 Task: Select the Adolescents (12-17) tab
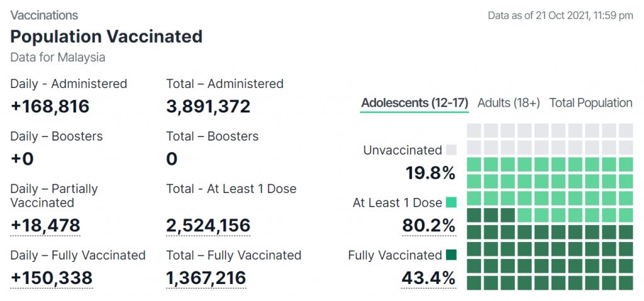[x=414, y=103]
